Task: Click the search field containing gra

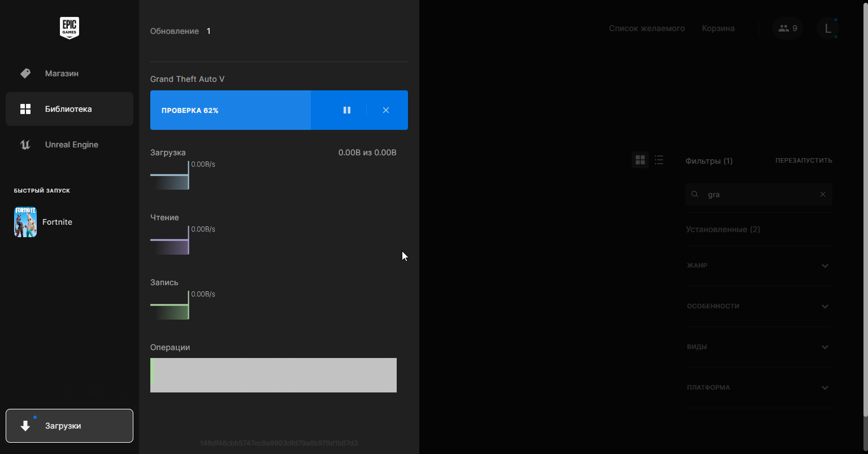Action: (759, 194)
